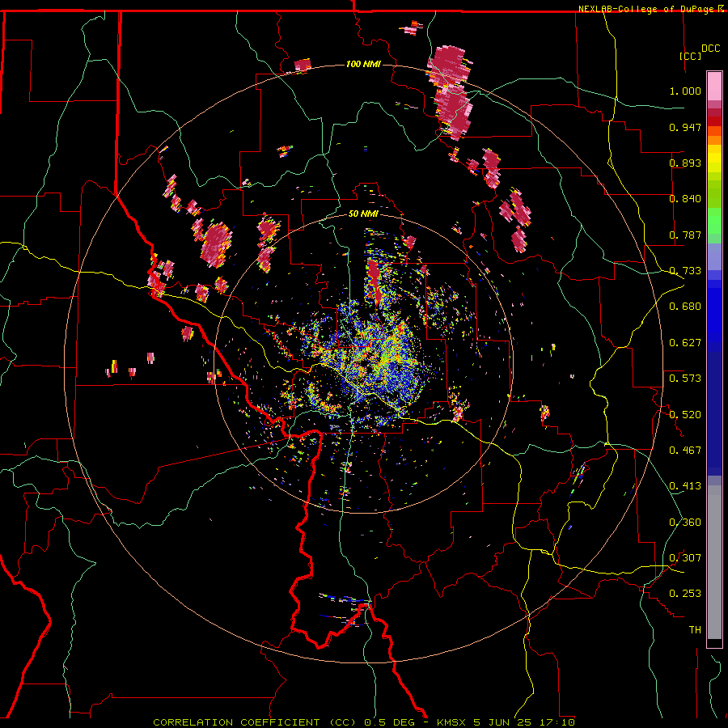Select the 1.000 scale value
The height and width of the screenshot is (728, 728).
[x=685, y=91]
